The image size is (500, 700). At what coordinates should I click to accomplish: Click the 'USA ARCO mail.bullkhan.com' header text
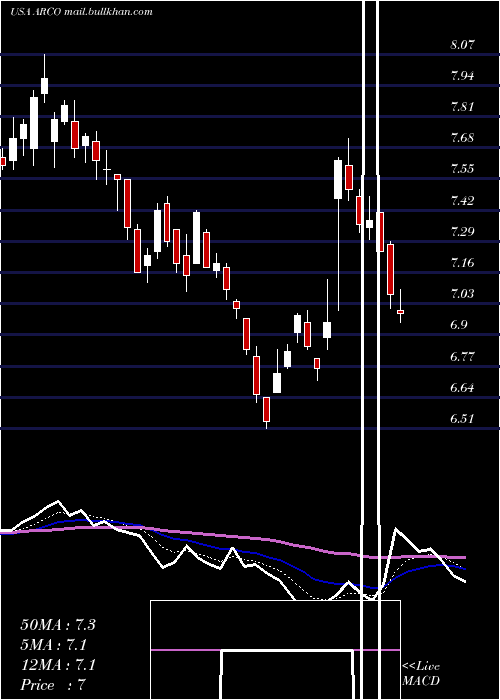click(81, 12)
